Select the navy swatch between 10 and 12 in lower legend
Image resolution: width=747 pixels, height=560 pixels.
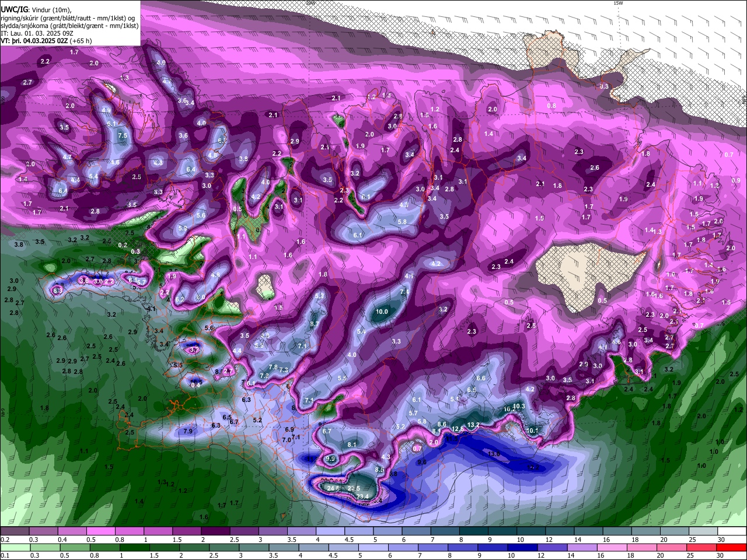[x=522, y=547]
